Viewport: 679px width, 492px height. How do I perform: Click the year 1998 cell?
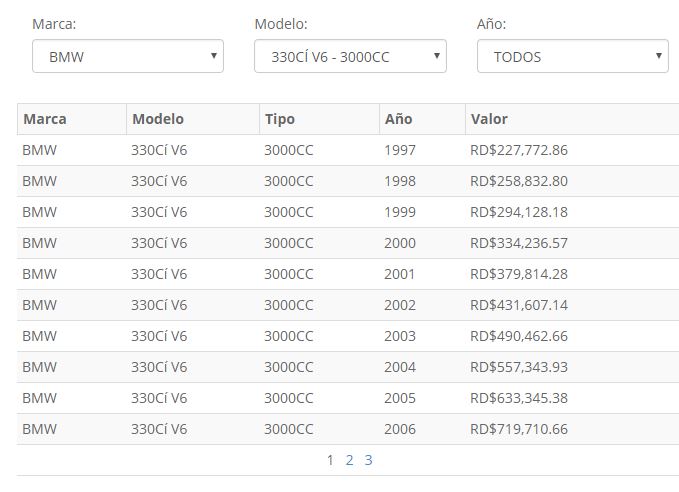400,181
